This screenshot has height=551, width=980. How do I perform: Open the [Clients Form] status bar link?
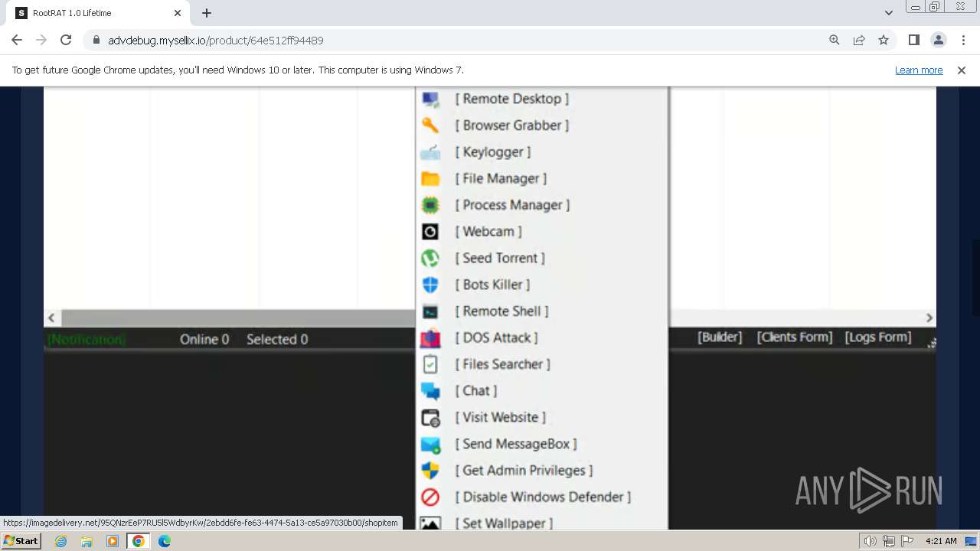click(795, 337)
